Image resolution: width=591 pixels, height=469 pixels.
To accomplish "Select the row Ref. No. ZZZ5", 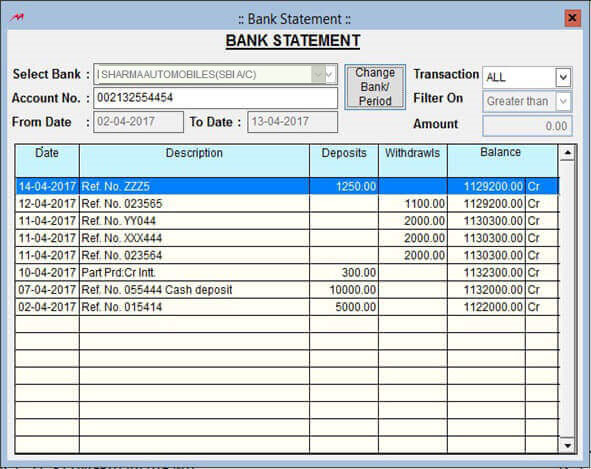I will [287, 186].
